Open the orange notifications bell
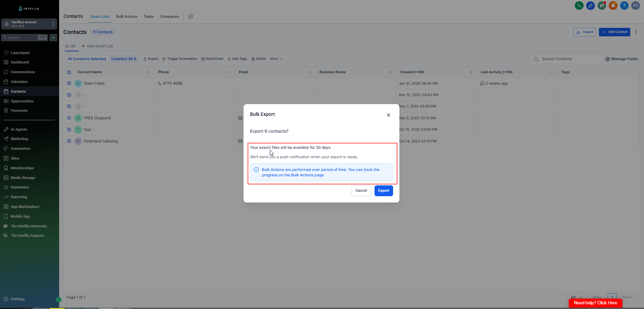 [613, 5]
